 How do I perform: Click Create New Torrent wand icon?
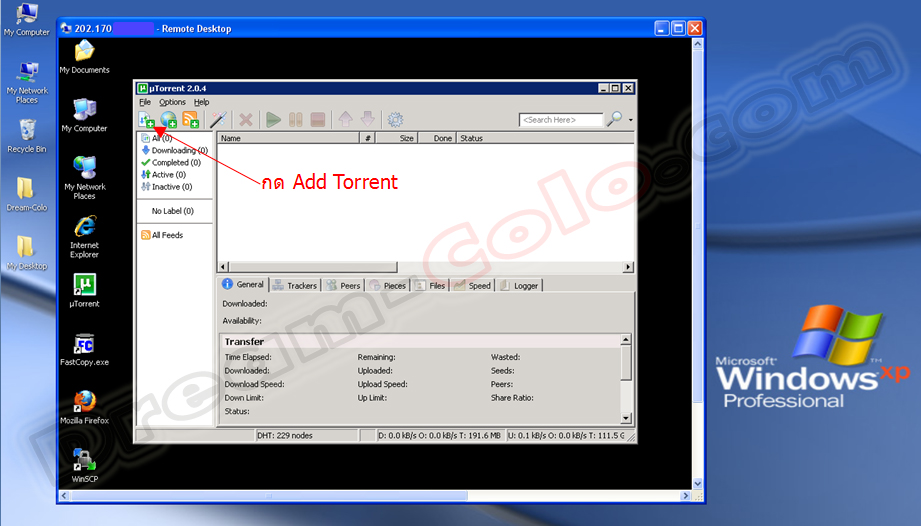click(219, 120)
